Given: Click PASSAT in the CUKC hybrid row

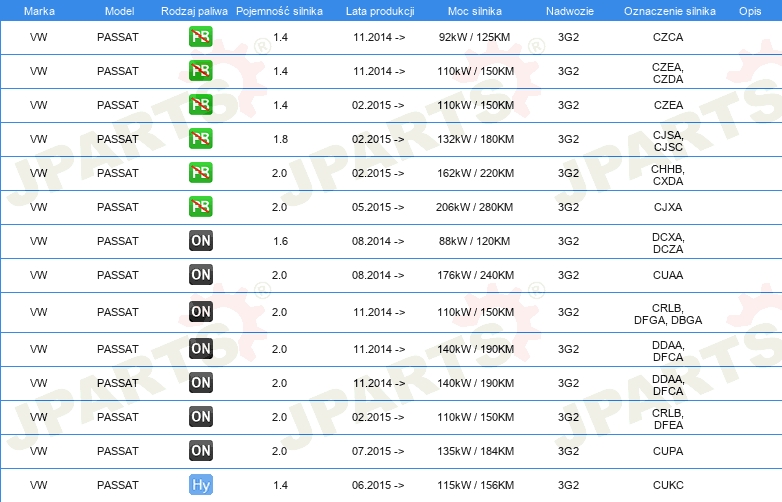Looking at the screenshot, I should click(118, 485).
